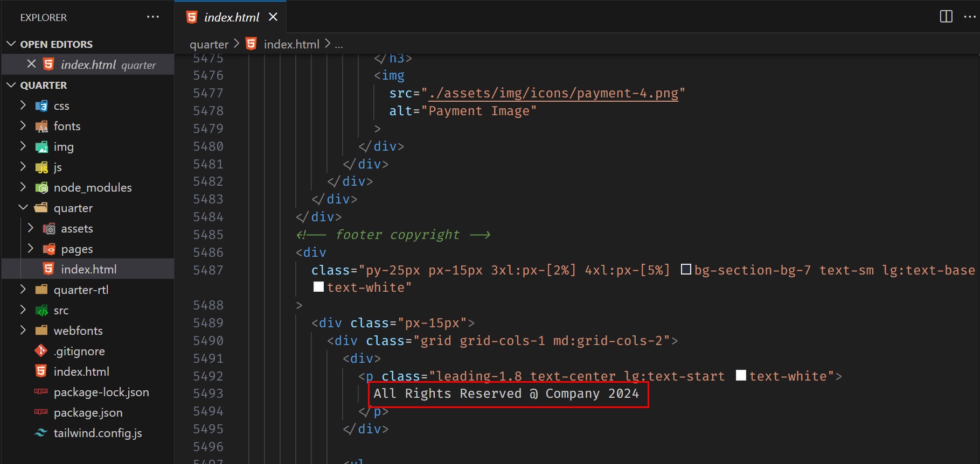980x464 pixels.
Task: Expand the assets folder chevron
Action: coord(31,228)
